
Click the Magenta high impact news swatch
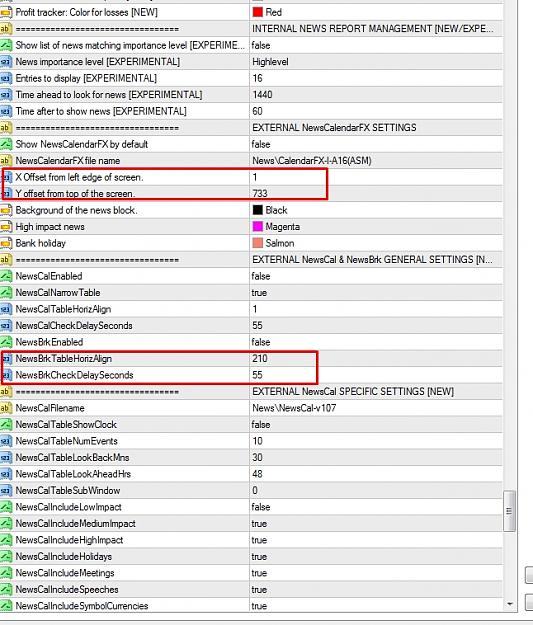click(258, 226)
